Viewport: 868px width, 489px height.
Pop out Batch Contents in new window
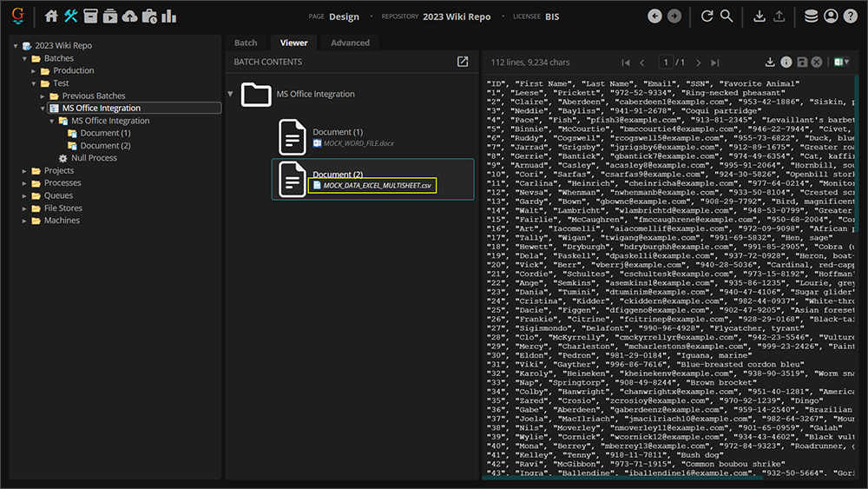tap(463, 62)
